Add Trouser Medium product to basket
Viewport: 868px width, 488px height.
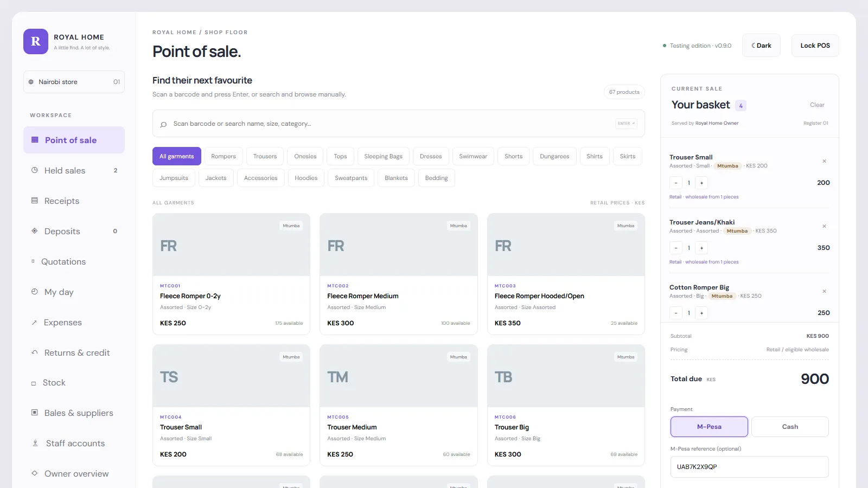pyautogui.click(x=399, y=405)
